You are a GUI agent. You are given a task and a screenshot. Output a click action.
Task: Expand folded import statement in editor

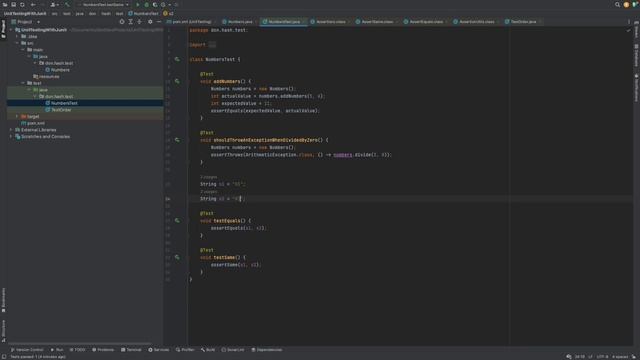point(212,45)
